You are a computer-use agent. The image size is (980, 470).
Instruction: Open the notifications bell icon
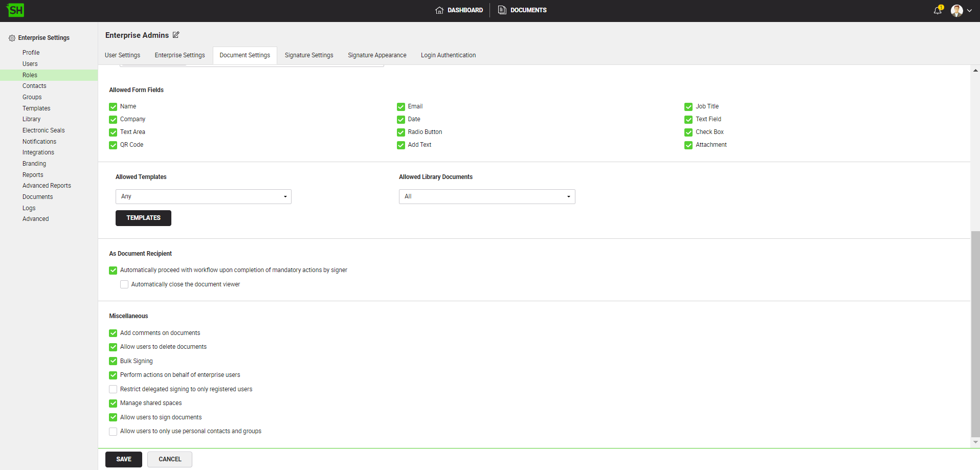pyautogui.click(x=937, y=10)
